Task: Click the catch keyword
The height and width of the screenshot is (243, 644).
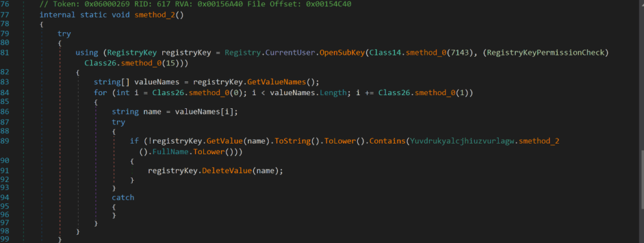Action: 123,198
